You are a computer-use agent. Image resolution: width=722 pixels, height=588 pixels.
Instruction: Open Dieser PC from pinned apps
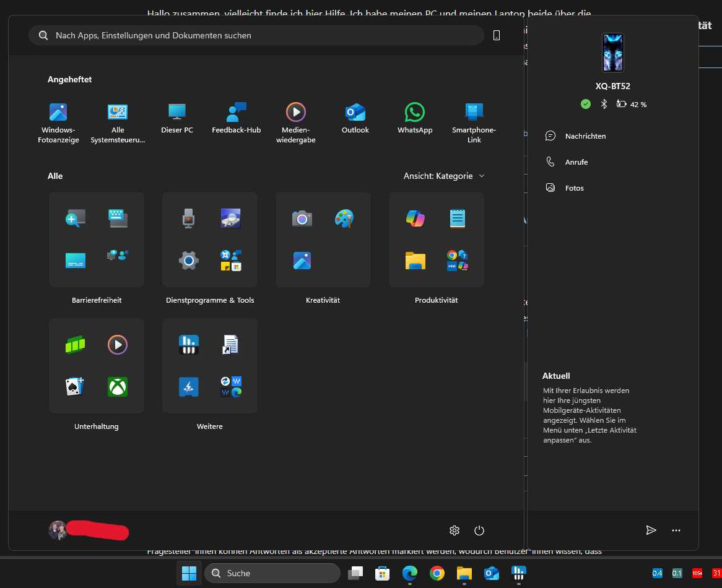tap(177, 118)
